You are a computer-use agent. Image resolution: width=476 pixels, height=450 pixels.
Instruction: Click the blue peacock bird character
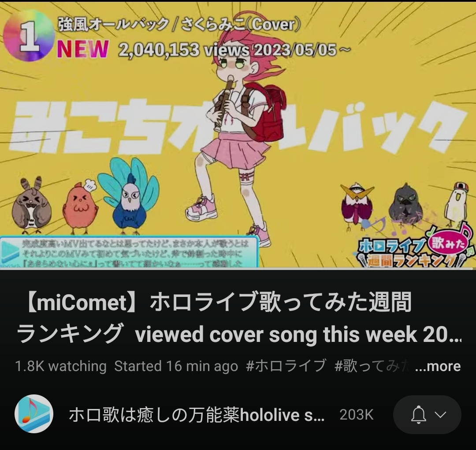pos(129,196)
